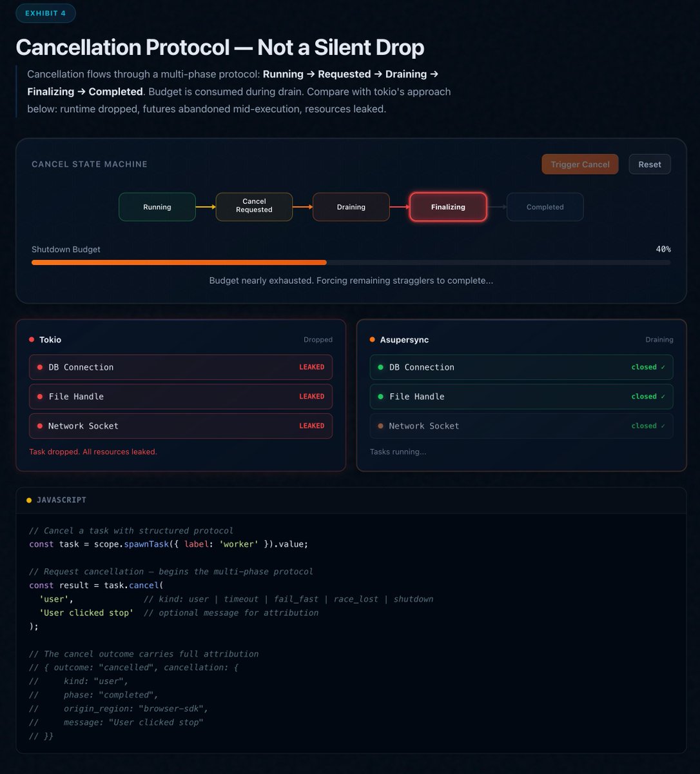Click the Shutdown Budget progress bar

(351, 263)
